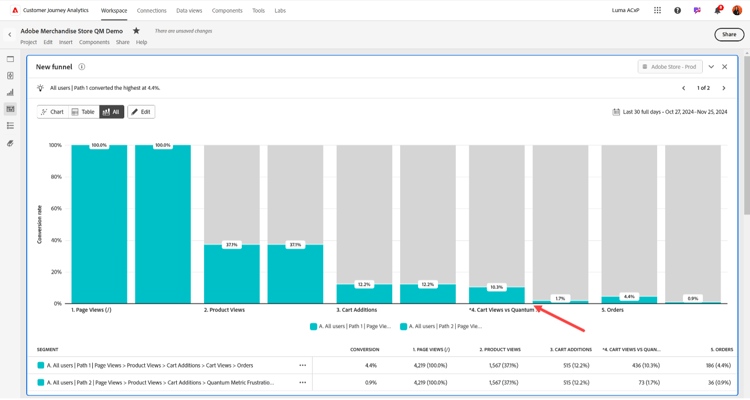This screenshot has width=750, height=400.
Task: Open the user profile avatar
Action: (737, 11)
